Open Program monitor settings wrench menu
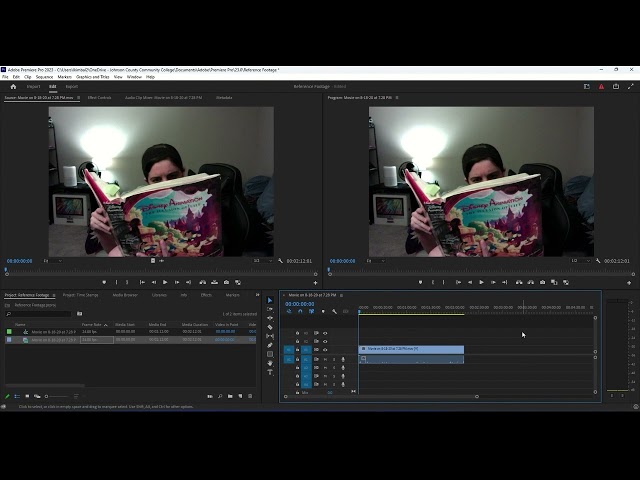640x480 pixels. pyautogui.click(x=598, y=261)
